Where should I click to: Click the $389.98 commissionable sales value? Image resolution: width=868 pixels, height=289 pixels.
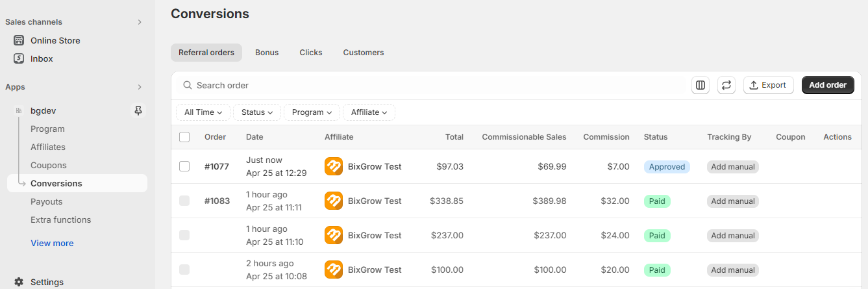point(549,201)
